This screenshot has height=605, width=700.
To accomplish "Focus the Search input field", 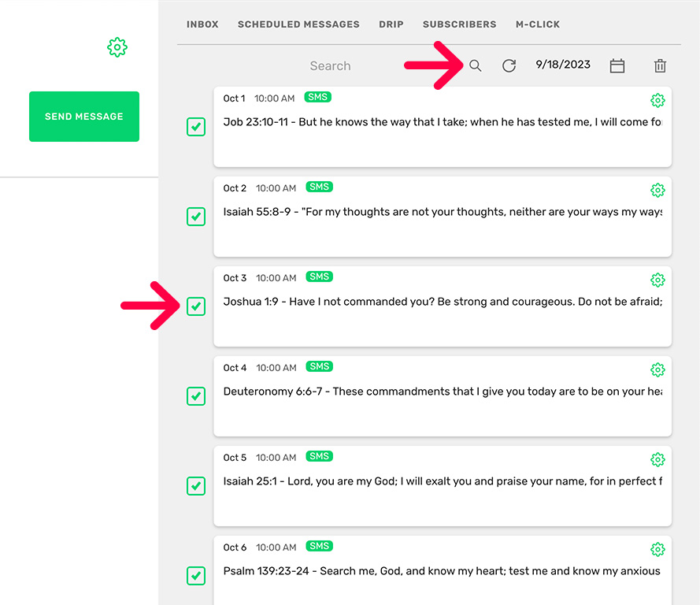I will 331,66.
